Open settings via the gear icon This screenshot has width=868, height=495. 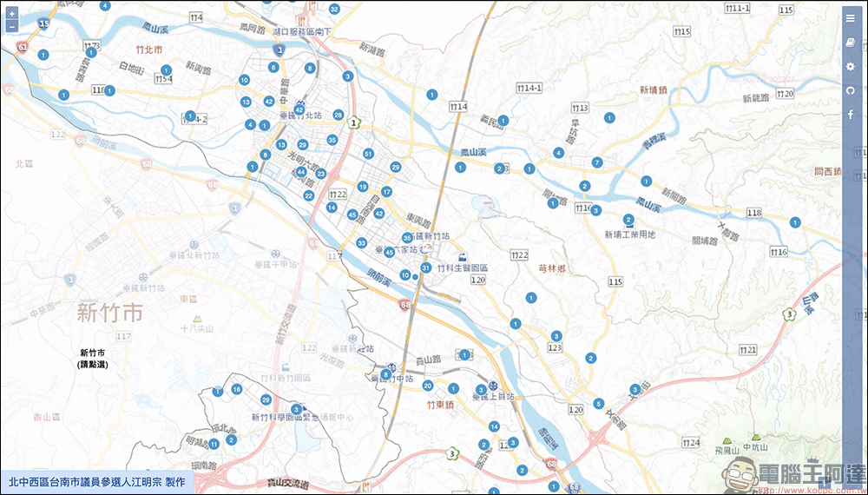[850, 67]
